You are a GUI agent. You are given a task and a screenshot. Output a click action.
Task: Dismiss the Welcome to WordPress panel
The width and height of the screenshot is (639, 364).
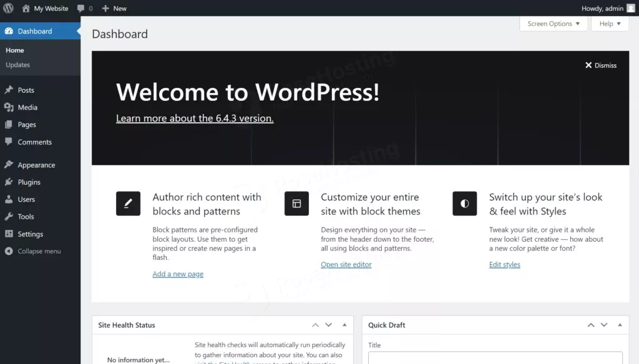(600, 65)
